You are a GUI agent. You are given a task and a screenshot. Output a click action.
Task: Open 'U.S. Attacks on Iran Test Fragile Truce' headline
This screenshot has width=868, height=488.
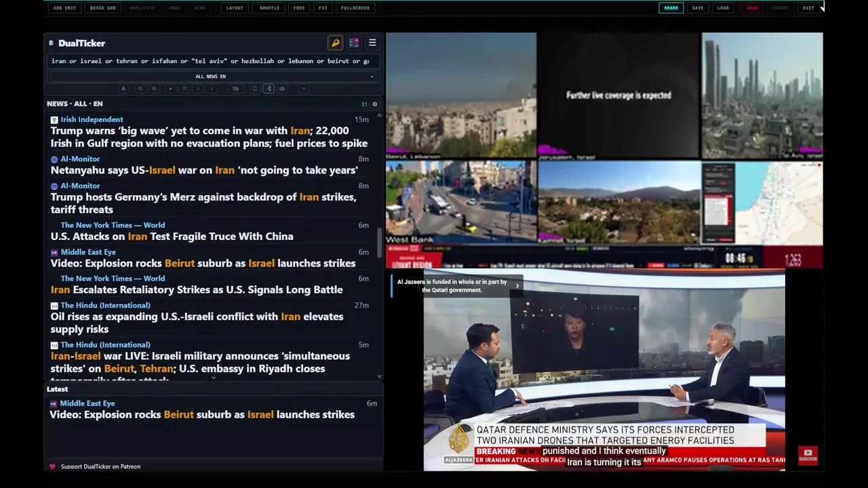point(172,237)
